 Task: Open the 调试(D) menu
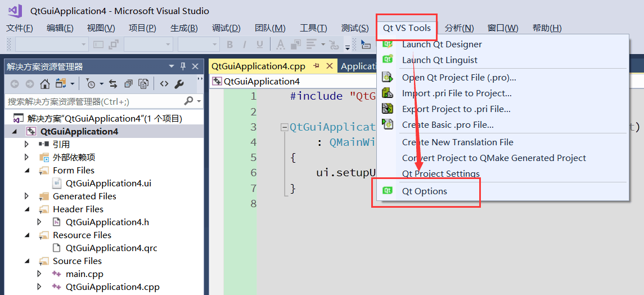coord(226,28)
